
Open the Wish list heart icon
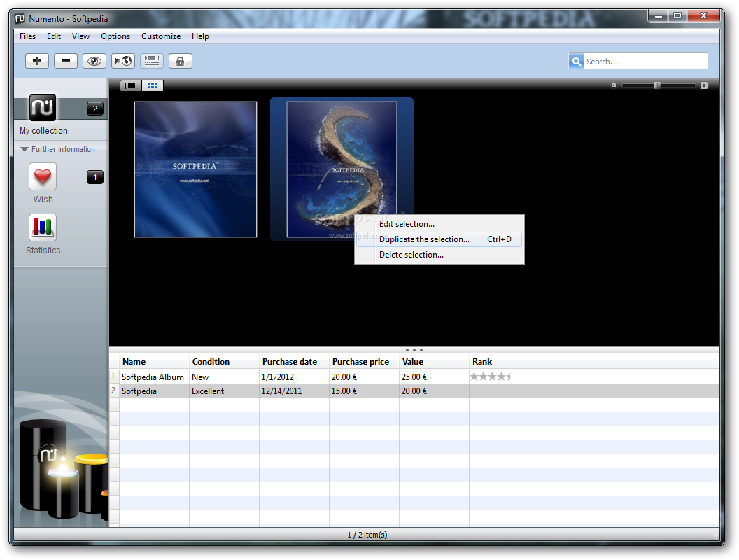point(43,177)
